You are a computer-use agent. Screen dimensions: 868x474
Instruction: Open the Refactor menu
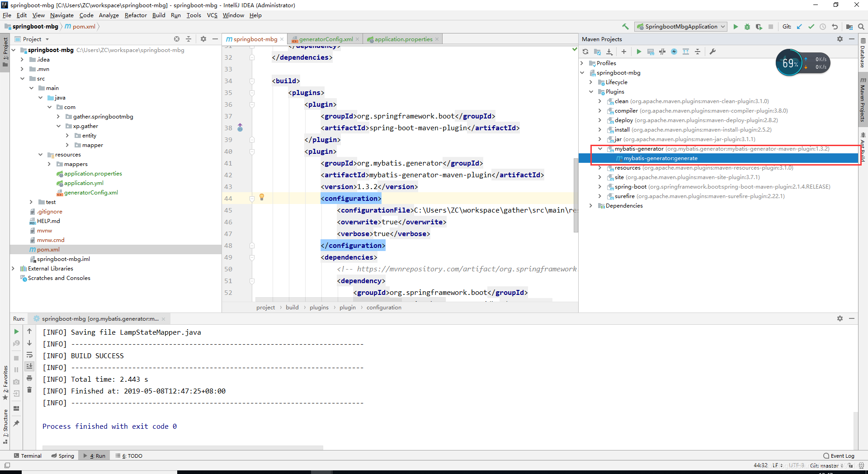[x=136, y=15]
